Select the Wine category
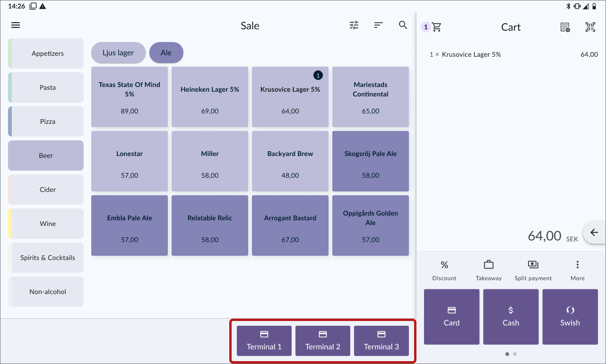The height and width of the screenshot is (364, 606). click(46, 224)
